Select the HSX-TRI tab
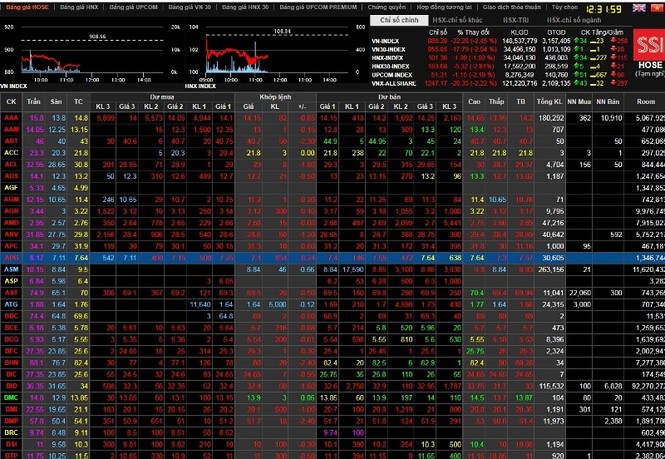The width and height of the screenshot is (665, 459). [515, 20]
